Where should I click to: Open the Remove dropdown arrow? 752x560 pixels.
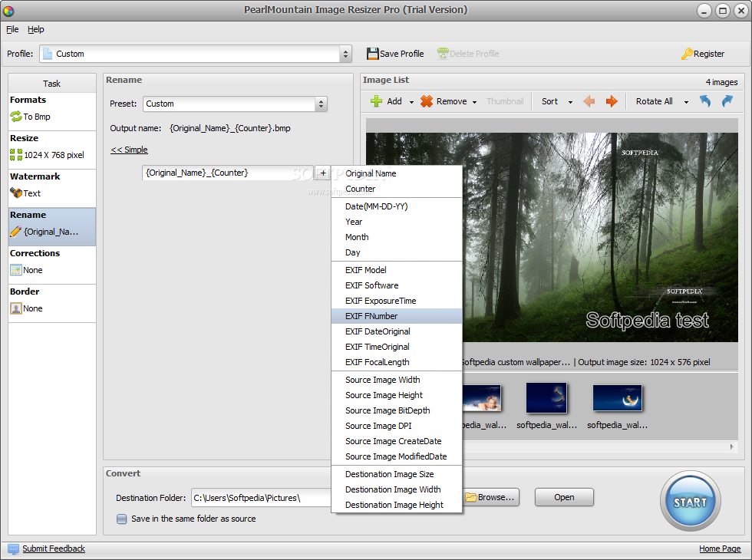click(474, 102)
